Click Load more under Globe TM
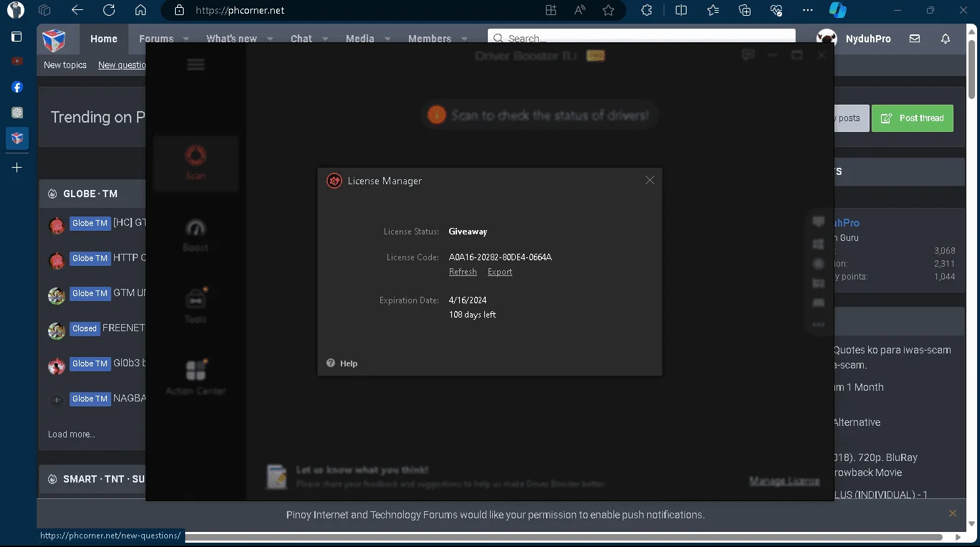 [x=71, y=434]
